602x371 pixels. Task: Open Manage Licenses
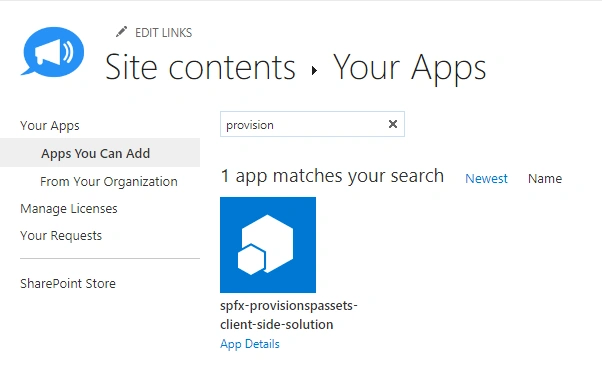69,209
